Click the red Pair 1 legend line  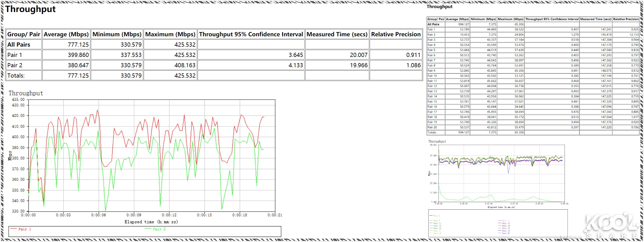tap(14, 229)
